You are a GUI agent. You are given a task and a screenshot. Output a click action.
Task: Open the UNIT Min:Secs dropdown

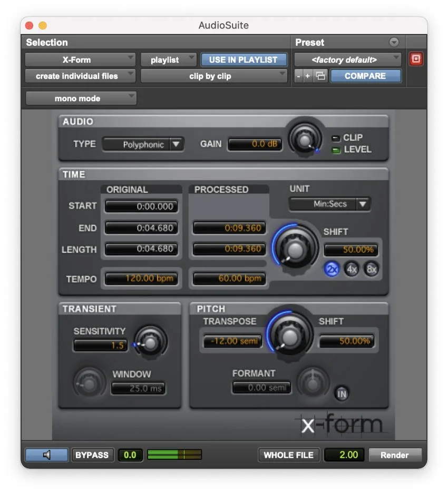[330, 204]
